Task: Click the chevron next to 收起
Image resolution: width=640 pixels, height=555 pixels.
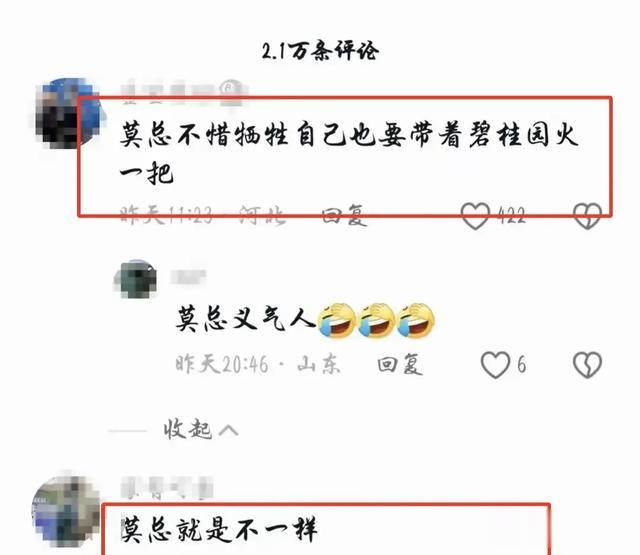Action: (229, 430)
